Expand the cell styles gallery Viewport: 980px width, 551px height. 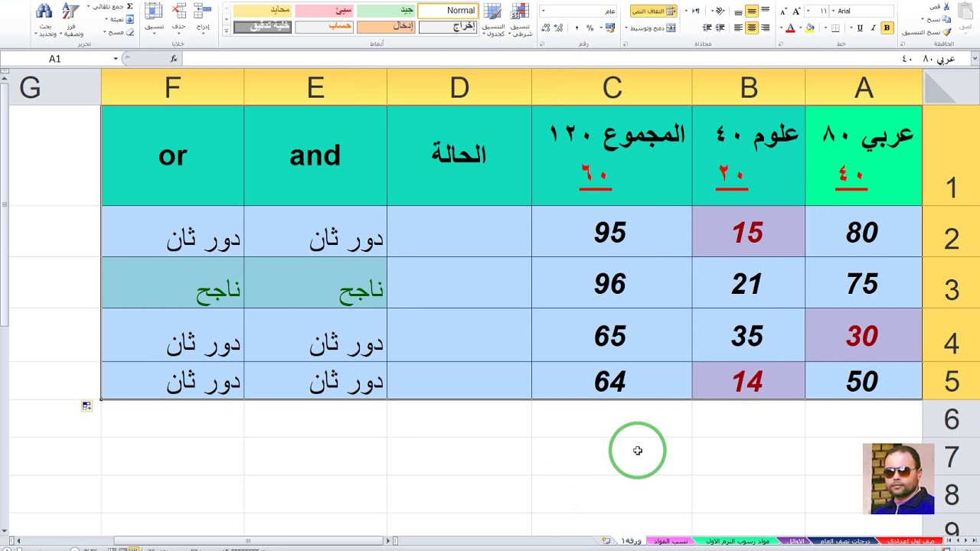(226, 31)
